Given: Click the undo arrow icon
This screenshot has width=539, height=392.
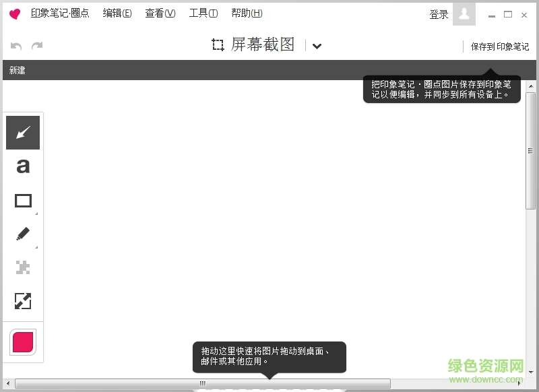Looking at the screenshot, I should [16, 44].
